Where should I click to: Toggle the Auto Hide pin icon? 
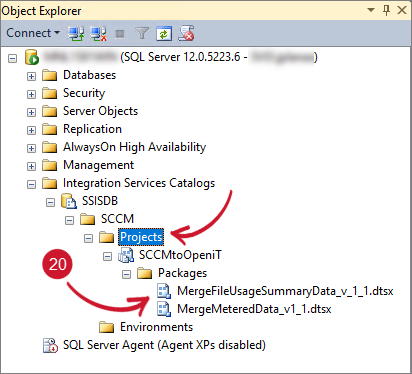point(387,10)
